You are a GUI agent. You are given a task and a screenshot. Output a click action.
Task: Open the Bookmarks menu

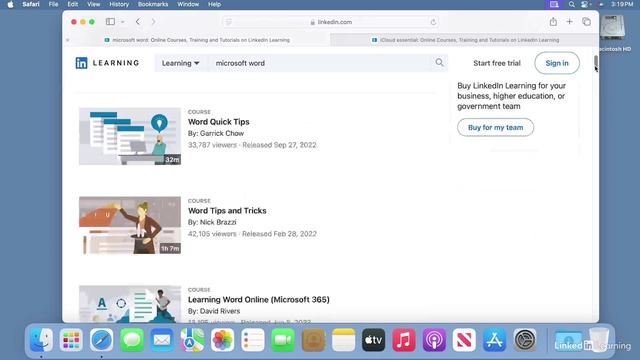point(153,4)
